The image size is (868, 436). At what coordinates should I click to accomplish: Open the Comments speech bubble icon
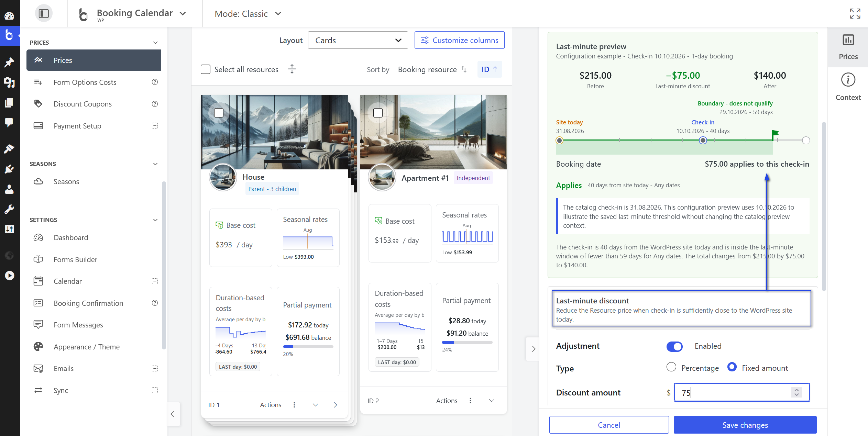[x=9, y=122]
